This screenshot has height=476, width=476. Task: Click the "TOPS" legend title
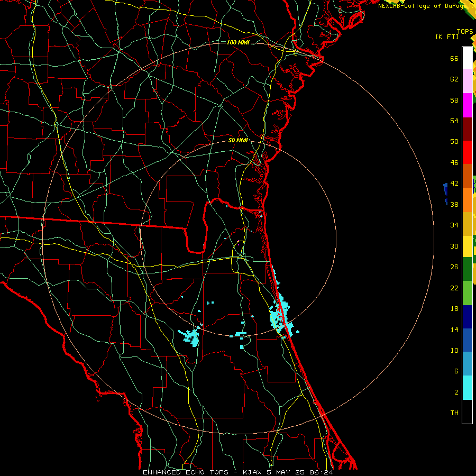tap(465, 31)
